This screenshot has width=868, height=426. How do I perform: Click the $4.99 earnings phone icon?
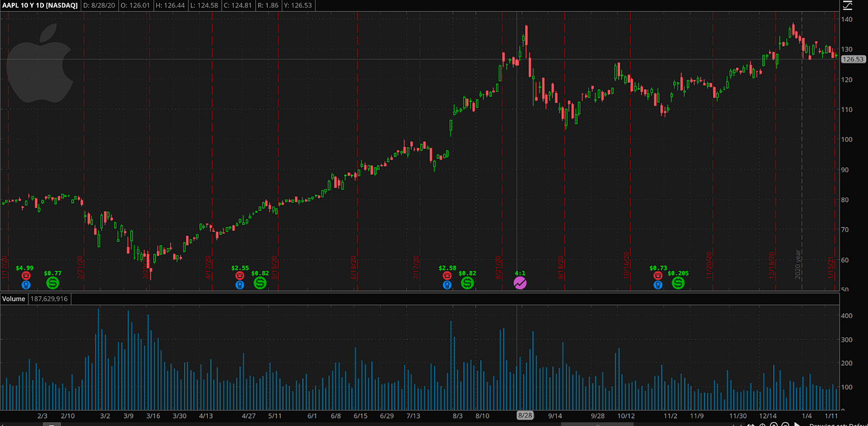(x=25, y=275)
